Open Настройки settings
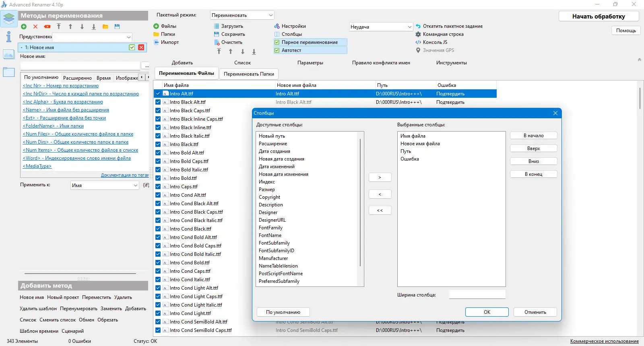644x346 pixels. pos(290,26)
